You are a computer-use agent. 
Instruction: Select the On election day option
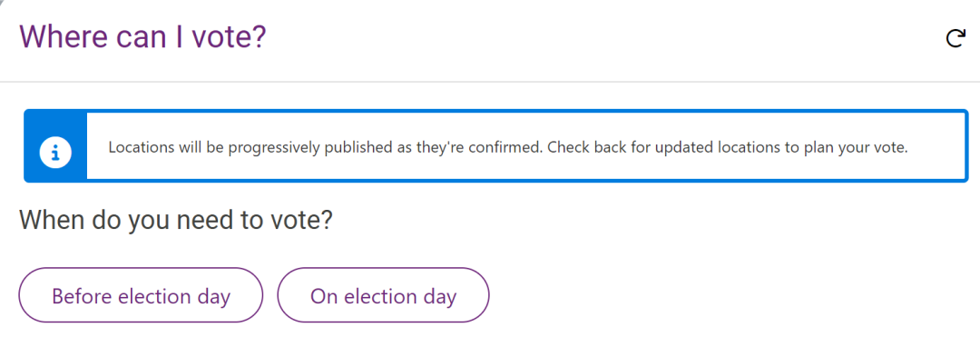tap(383, 295)
